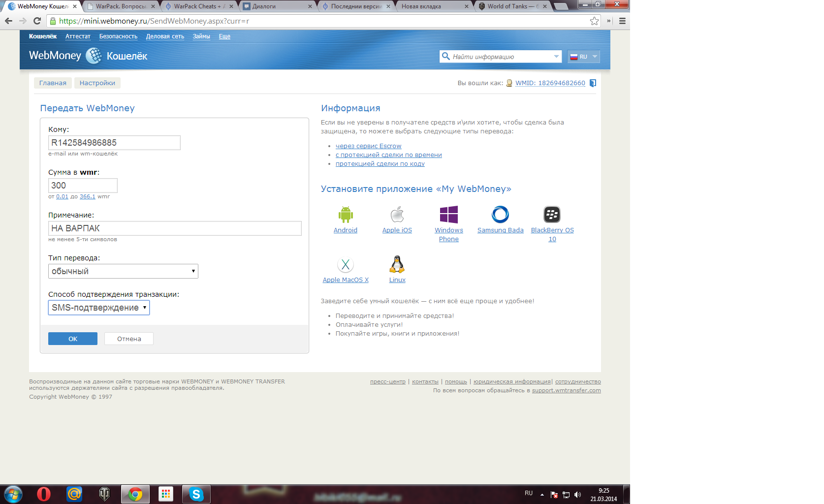Switch to the World of Tanks browser tab

pyautogui.click(x=512, y=6)
